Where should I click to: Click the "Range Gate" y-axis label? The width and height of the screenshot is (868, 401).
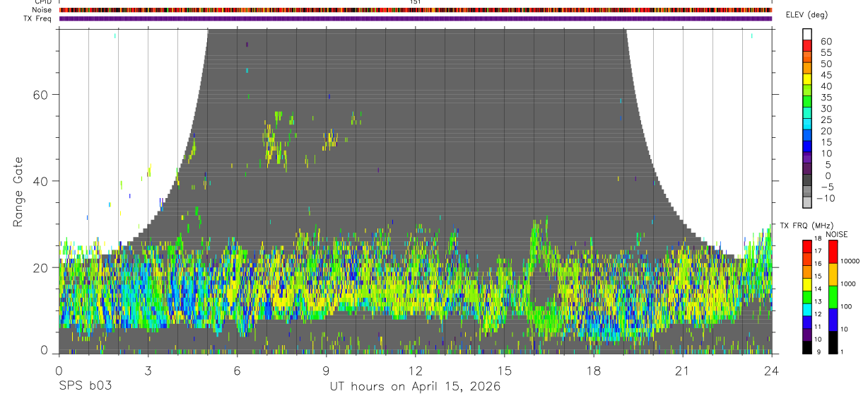pyautogui.click(x=18, y=192)
